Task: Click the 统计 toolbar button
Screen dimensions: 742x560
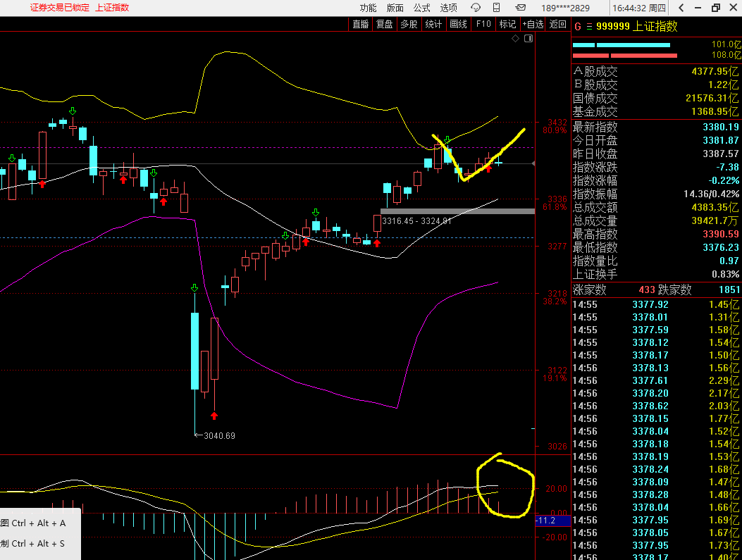Action: click(433, 24)
